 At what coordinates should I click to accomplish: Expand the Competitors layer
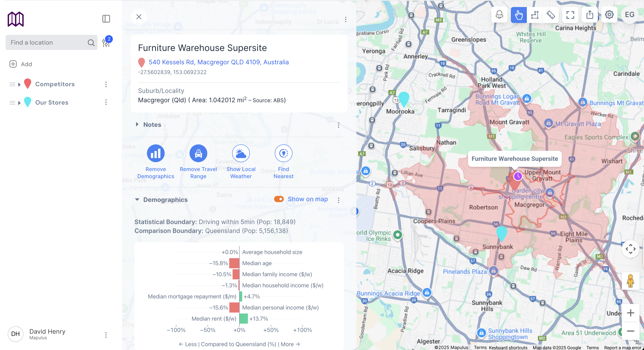(x=19, y=85)
